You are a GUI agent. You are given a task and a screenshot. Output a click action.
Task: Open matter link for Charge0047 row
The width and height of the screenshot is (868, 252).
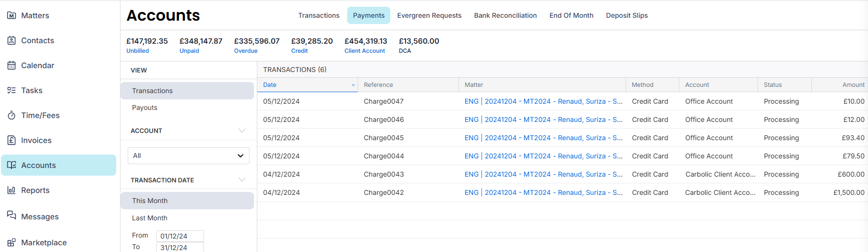click(x=543, y=101)
